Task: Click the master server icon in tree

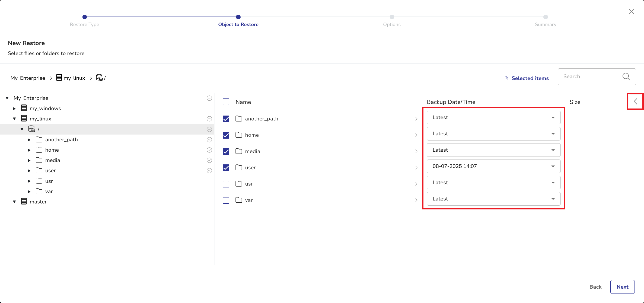Action: (x=24, y=202)
